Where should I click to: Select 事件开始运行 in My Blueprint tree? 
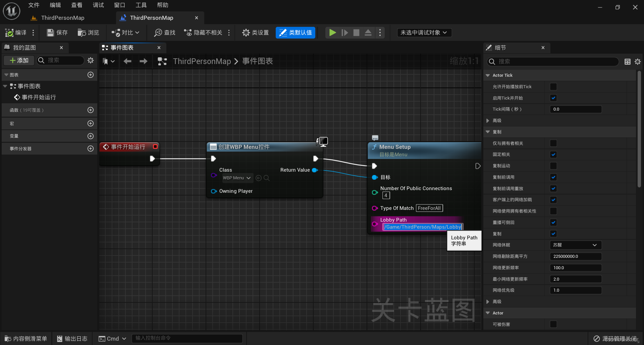[35, 97]
